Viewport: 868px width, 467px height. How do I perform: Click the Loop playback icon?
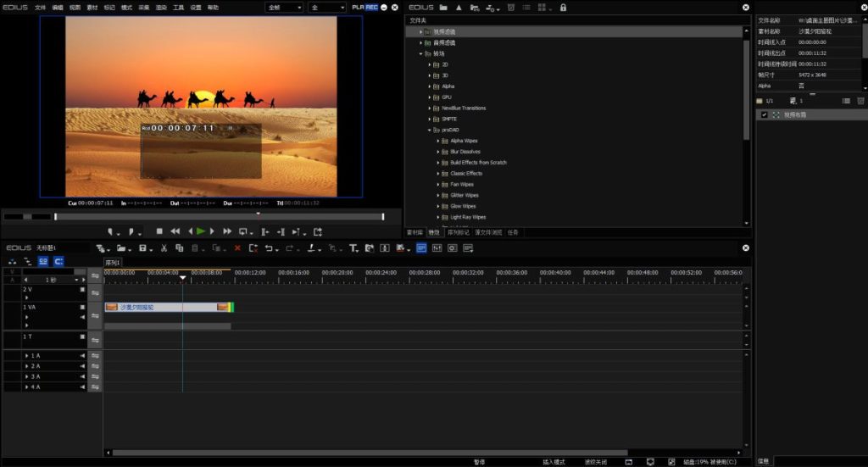click(x=244, y=232)
